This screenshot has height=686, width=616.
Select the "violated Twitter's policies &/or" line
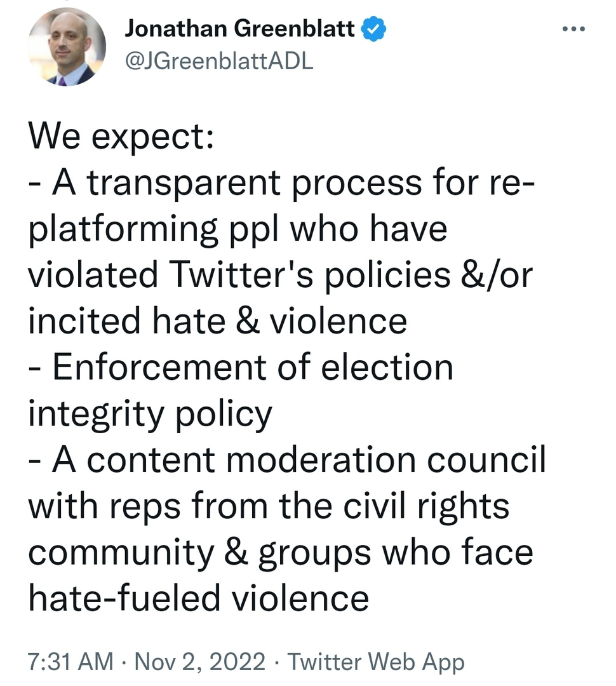[x=280, y=275]
